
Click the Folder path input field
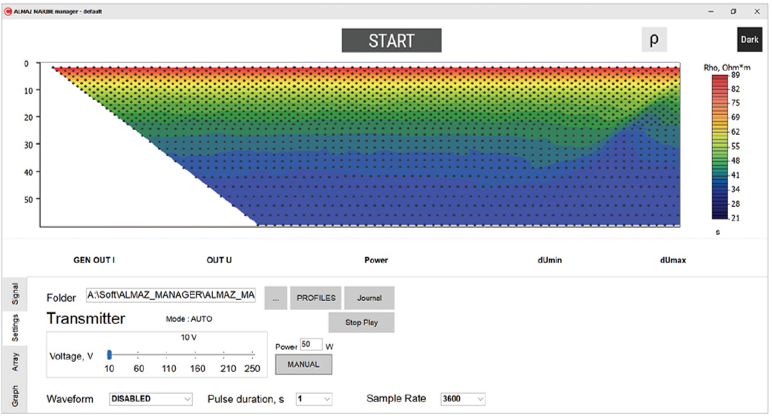tap(171, 297)
